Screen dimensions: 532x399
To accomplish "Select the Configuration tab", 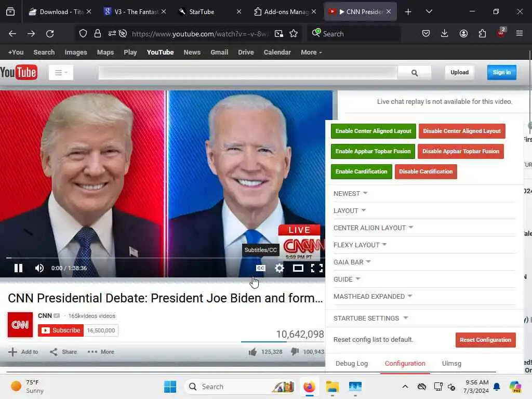I will [405, 363].
